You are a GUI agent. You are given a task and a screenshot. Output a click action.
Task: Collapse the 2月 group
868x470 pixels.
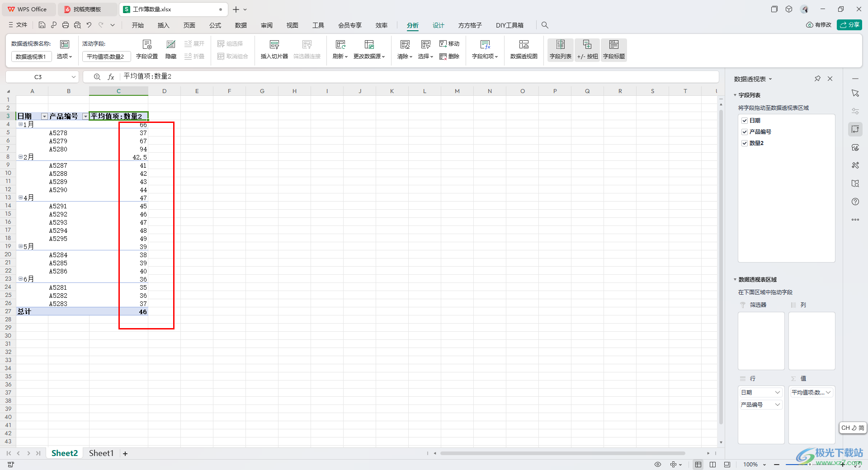tap(20, 157)
